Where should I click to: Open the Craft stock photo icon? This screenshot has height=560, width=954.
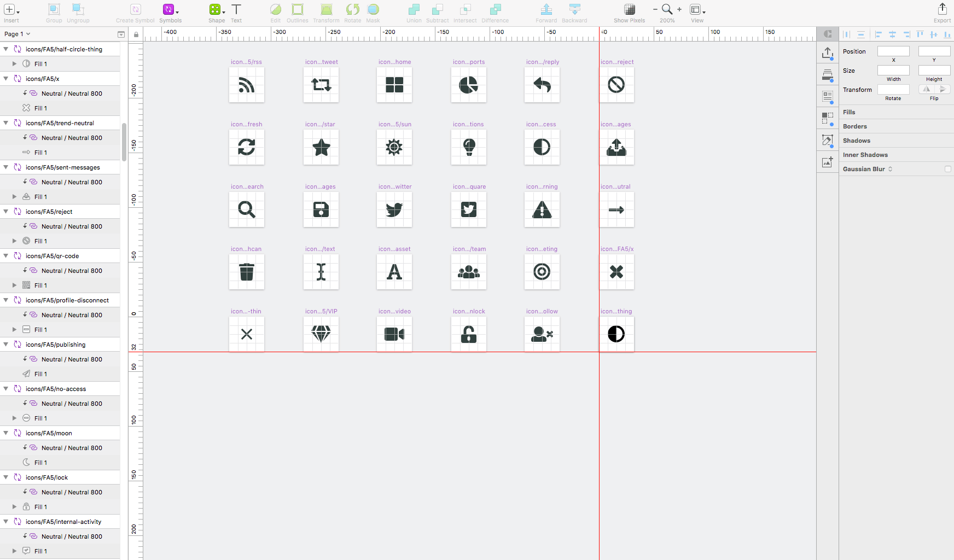pyautogui.click(x=828, y=162)
